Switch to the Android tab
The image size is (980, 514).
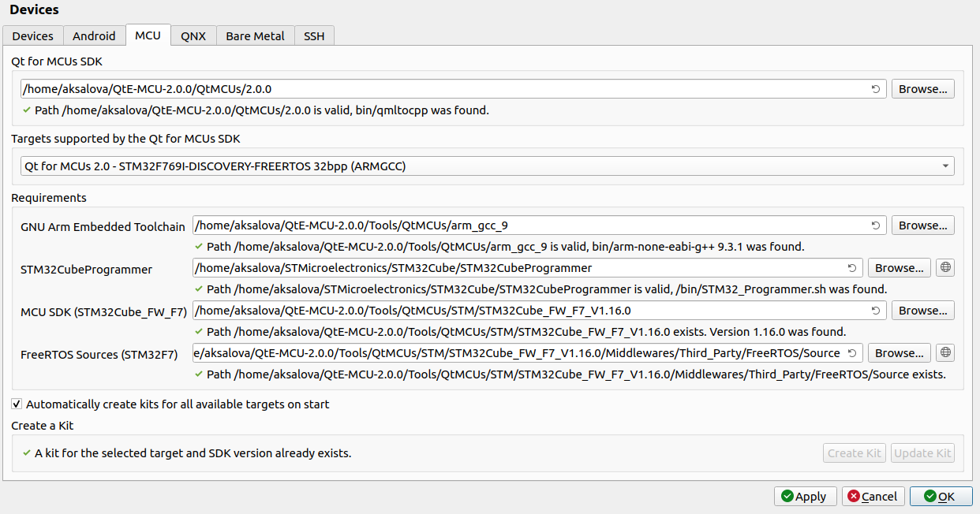(x=94, y=36)
